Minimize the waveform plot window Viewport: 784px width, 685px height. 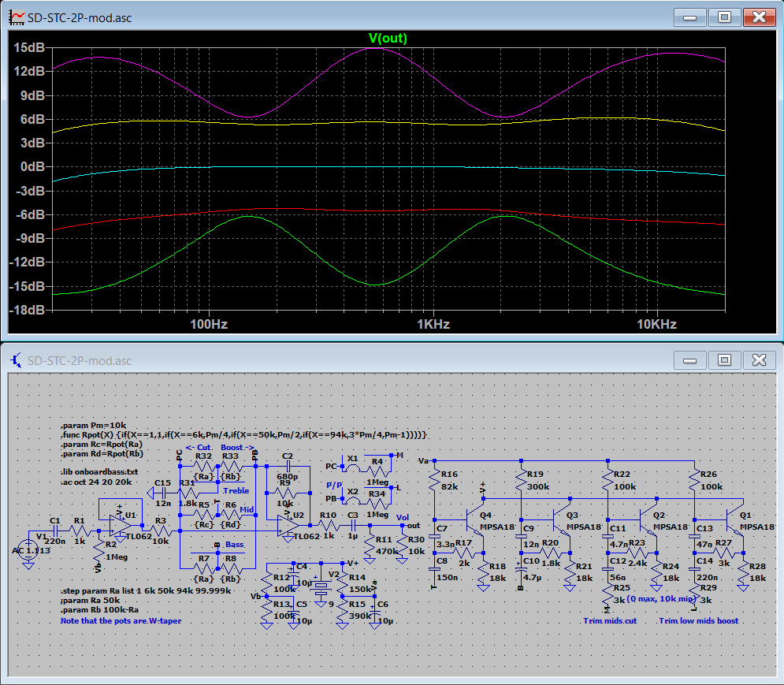(689, 17)
